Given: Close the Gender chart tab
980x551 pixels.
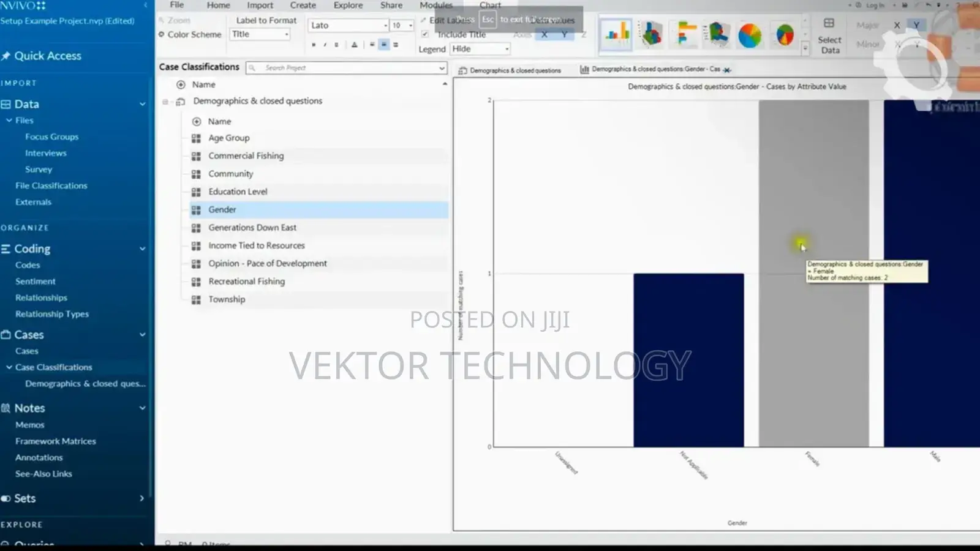Looking at the screenshot, I should [727, 70].
